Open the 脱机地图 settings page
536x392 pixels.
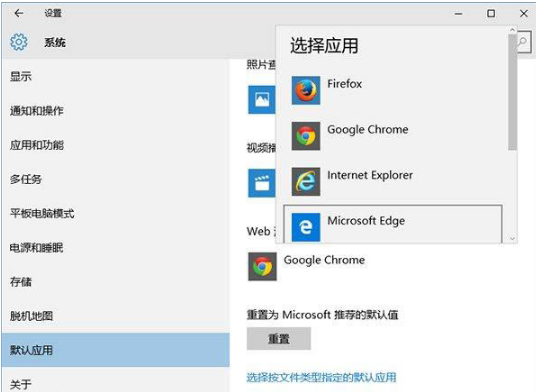tap(116, 315)
